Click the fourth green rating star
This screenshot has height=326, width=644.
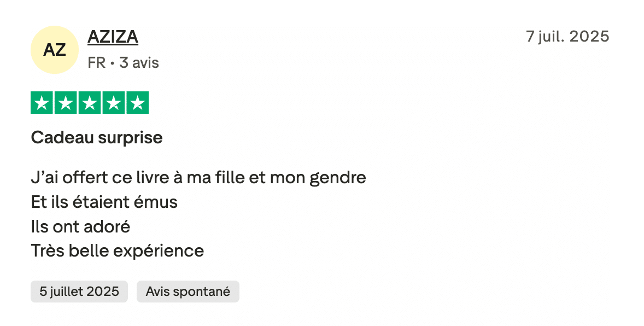click(x=114, y=103)
